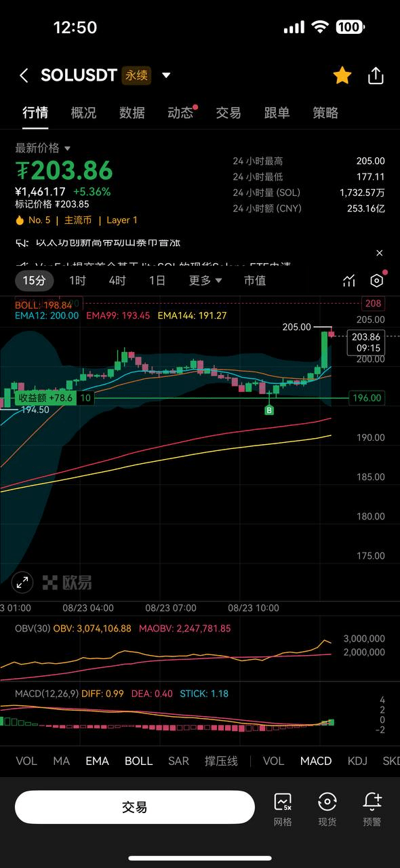Expand the SOLUSDT pair dropdown arrow
Image resolution: width=400 pixels, height=868 pixels.
(166, 76)
